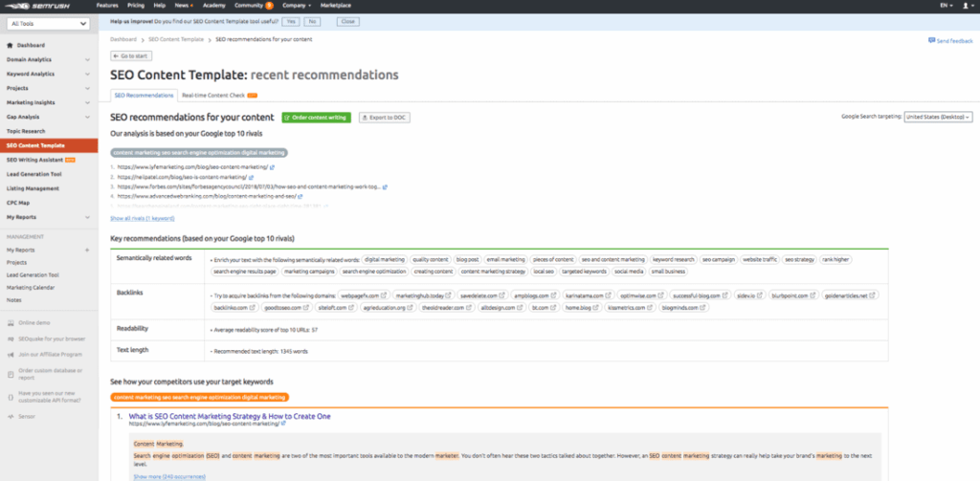
Task: Click the Go to start button
Action: (x=131, y=55)
